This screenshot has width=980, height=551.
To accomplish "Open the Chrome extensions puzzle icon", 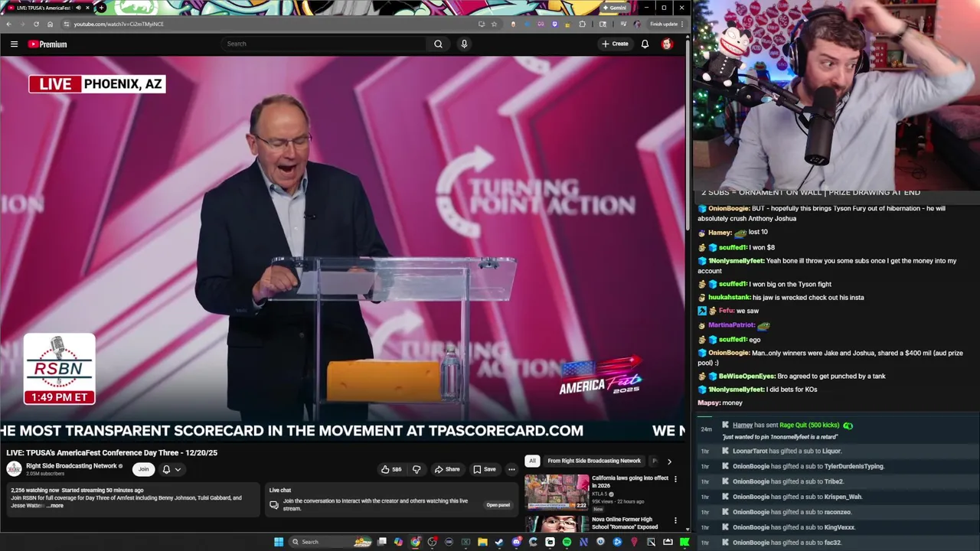I will click(582, 24).
